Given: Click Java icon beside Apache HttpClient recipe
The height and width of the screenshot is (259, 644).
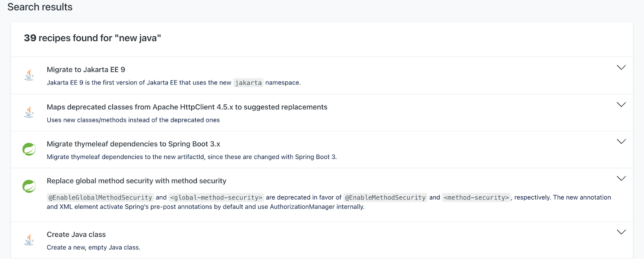Looking at the screenshot, I should point(29,112).
